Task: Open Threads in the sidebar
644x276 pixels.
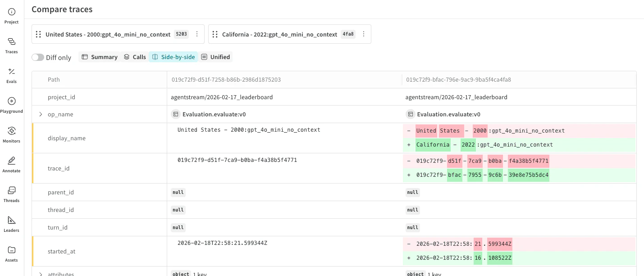Action: coord(12,194)
